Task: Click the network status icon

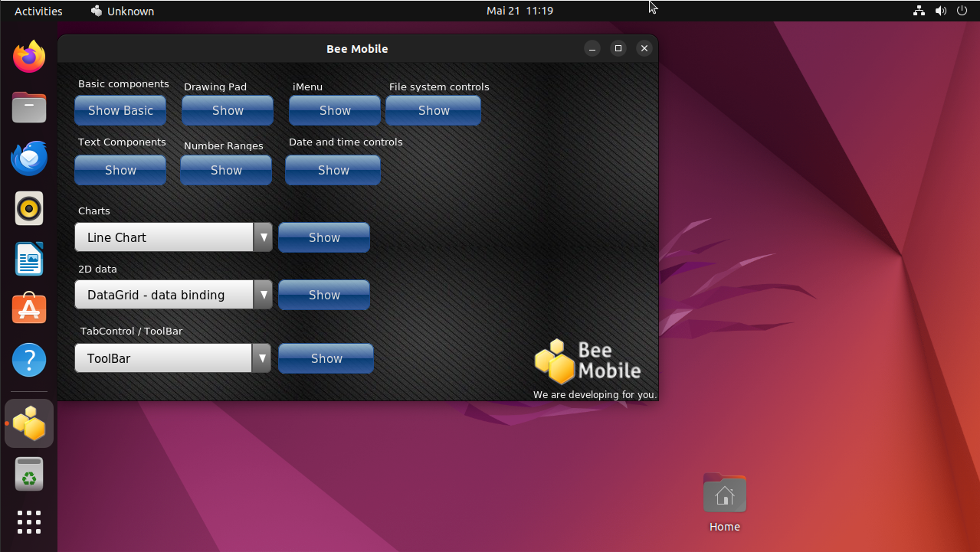Action: tap(919, 11)
